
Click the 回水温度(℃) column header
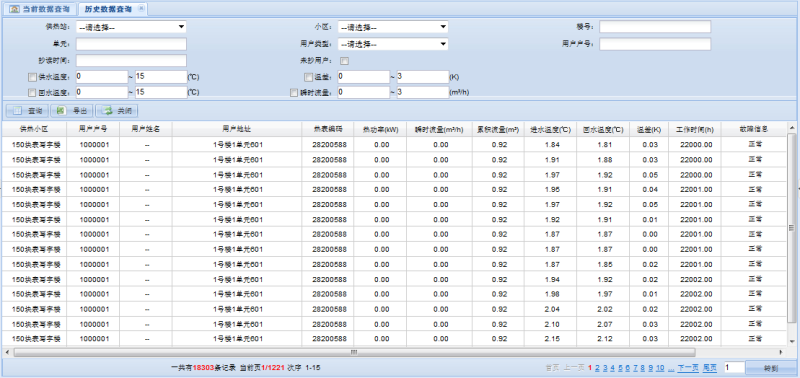tap(604, 129)
